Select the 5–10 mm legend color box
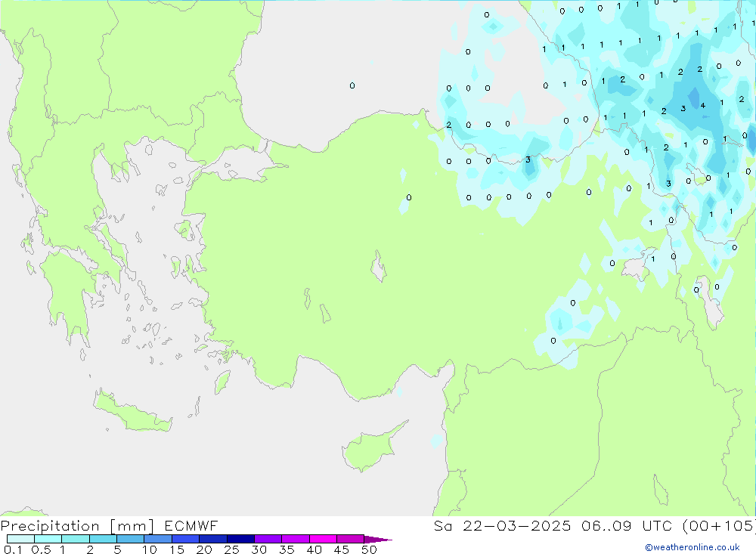756x554 pixels. click(x=131, y=539)
